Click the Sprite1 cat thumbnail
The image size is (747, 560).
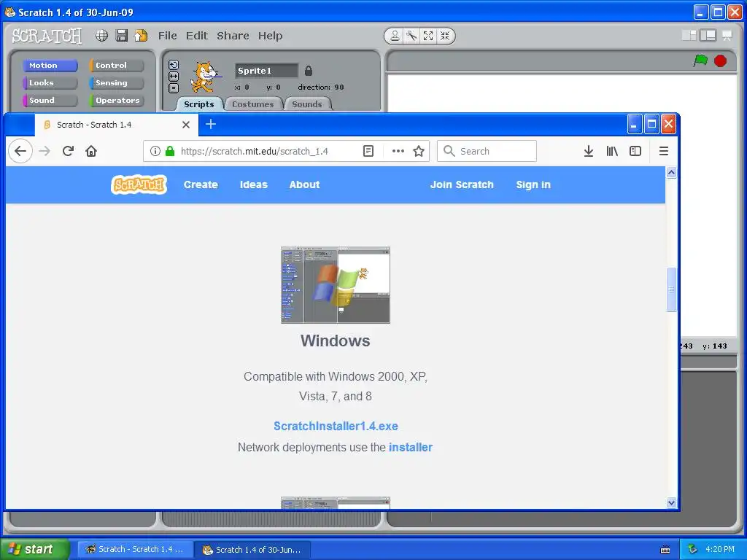(205, 77)
